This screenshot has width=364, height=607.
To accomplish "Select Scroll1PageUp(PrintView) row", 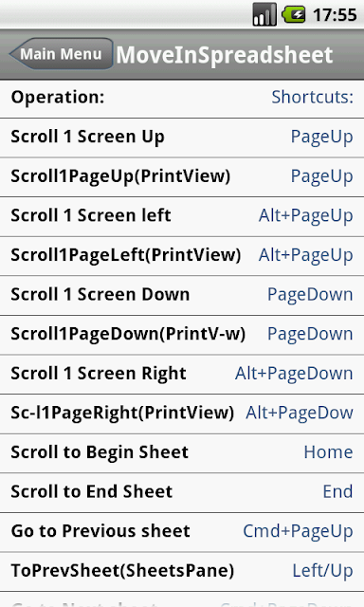I will [182, 177].
